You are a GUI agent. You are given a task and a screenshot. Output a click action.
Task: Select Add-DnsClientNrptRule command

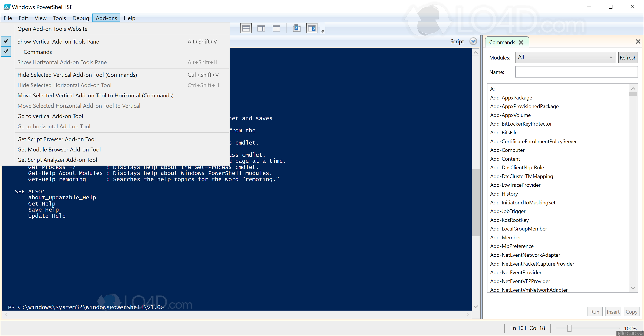[x=517, y=168]
